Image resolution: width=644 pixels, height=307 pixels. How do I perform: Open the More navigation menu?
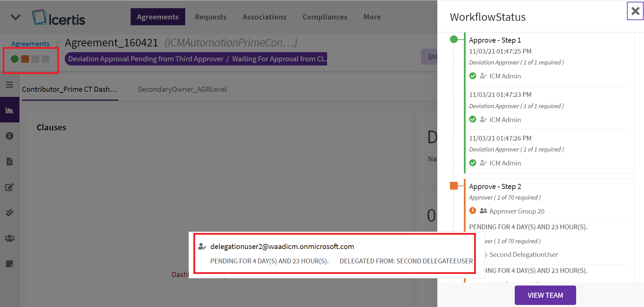[372, 17]
